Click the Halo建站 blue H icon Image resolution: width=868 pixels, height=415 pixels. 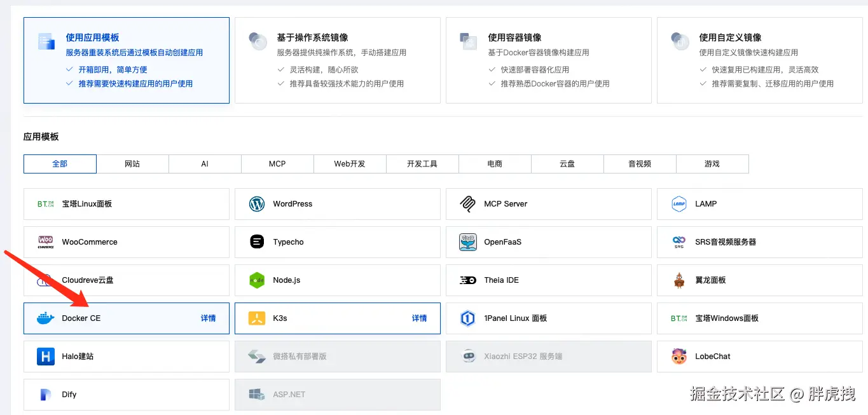(x=46, y=357)
